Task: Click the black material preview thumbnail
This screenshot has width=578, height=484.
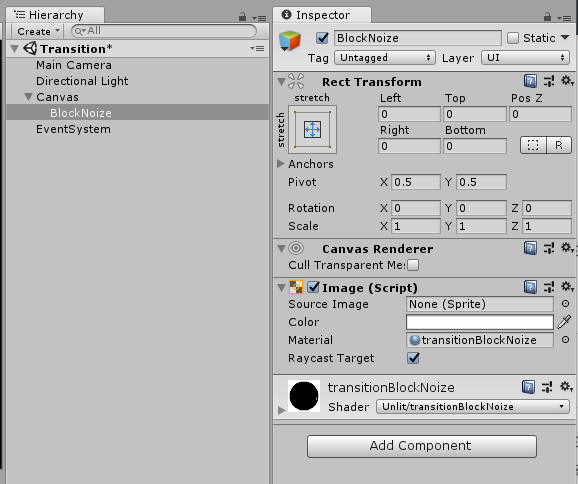Action: point(304,396)
